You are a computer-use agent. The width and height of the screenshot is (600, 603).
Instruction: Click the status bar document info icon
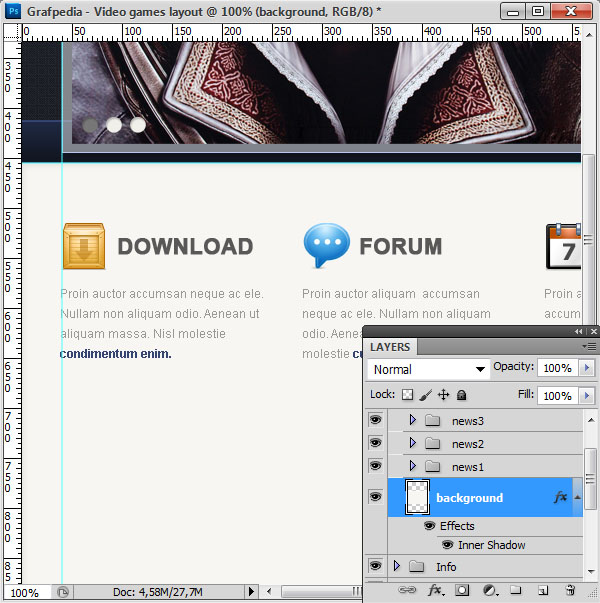pyautogui.click(x=63, y=591)
